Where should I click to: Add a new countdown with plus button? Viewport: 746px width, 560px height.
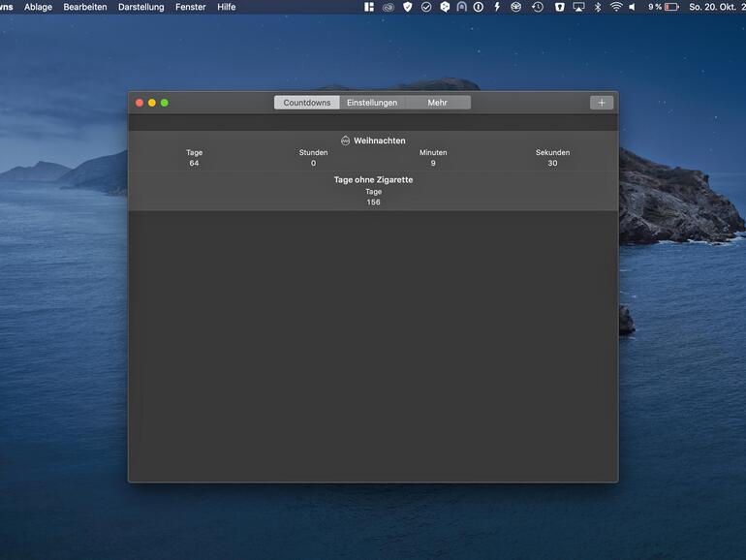click(601, 103)
